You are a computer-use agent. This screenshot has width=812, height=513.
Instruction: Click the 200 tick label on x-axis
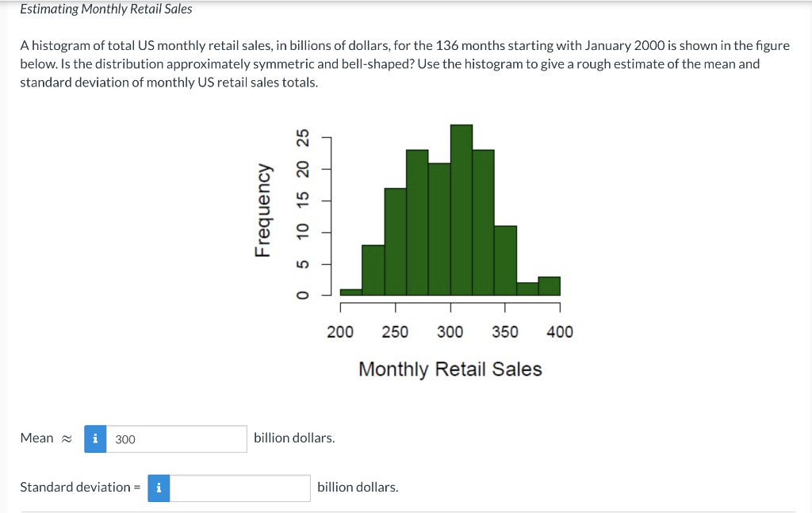click(340, 332)
